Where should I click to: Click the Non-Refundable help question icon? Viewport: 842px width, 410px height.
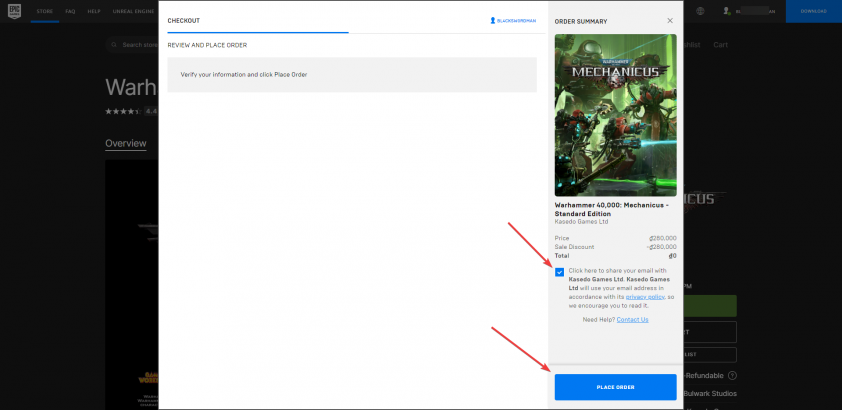[732, 376]
